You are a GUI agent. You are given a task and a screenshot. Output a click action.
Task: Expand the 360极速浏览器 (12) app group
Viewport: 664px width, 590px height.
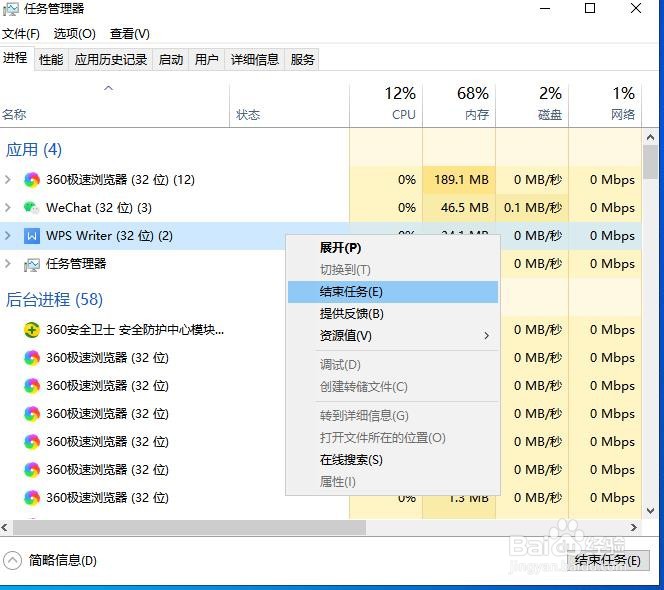tap(8, 180)
